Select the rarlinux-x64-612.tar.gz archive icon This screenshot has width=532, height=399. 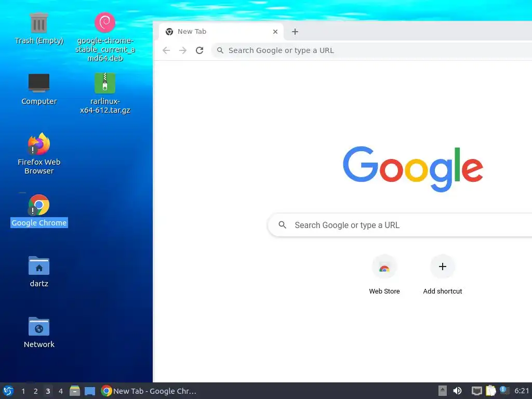coord(105,93)
